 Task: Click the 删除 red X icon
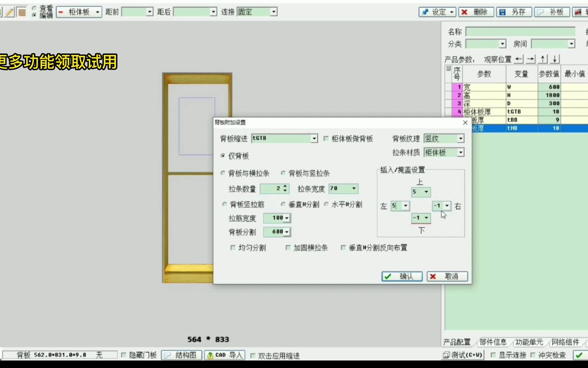(464, 12)
